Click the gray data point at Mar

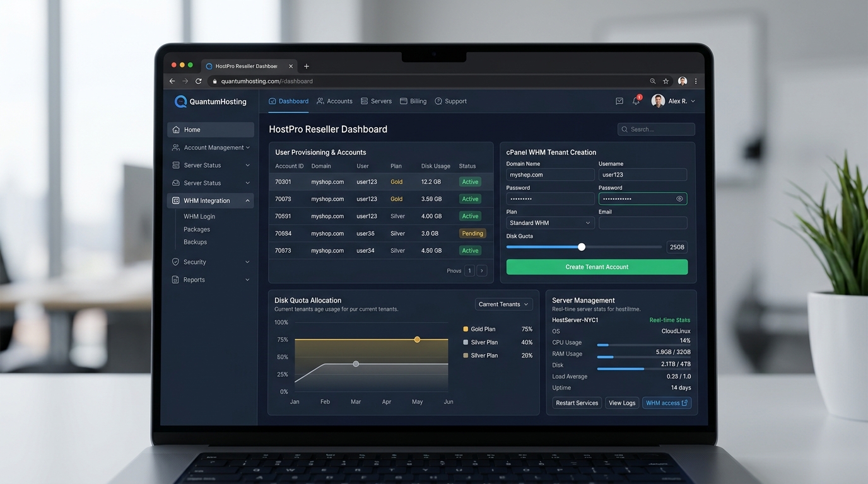[356, 364]
